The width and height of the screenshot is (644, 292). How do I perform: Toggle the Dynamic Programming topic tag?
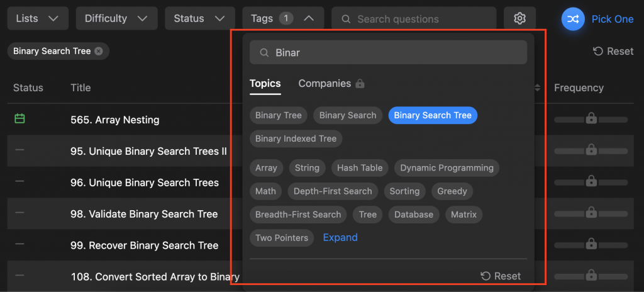pos(447,168)
